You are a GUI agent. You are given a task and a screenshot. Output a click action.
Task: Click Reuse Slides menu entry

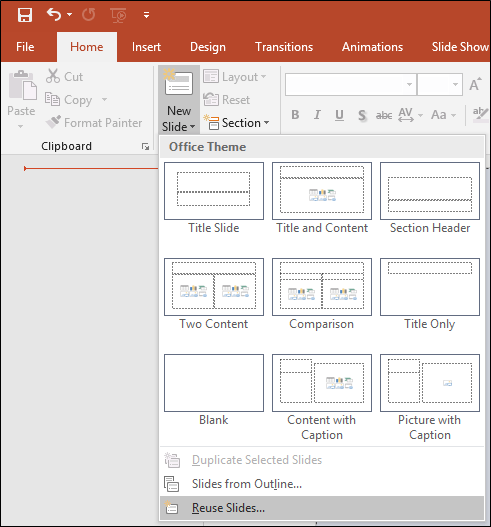tap(322, 508)
